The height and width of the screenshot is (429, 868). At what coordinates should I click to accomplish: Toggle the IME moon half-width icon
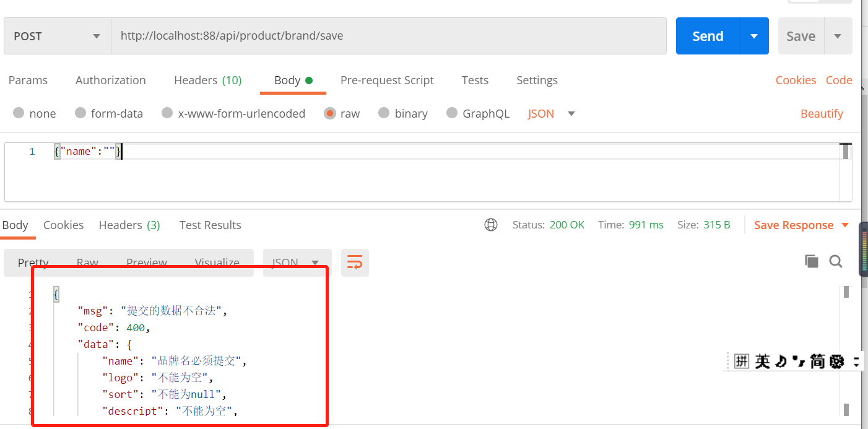tap(781, 361)
